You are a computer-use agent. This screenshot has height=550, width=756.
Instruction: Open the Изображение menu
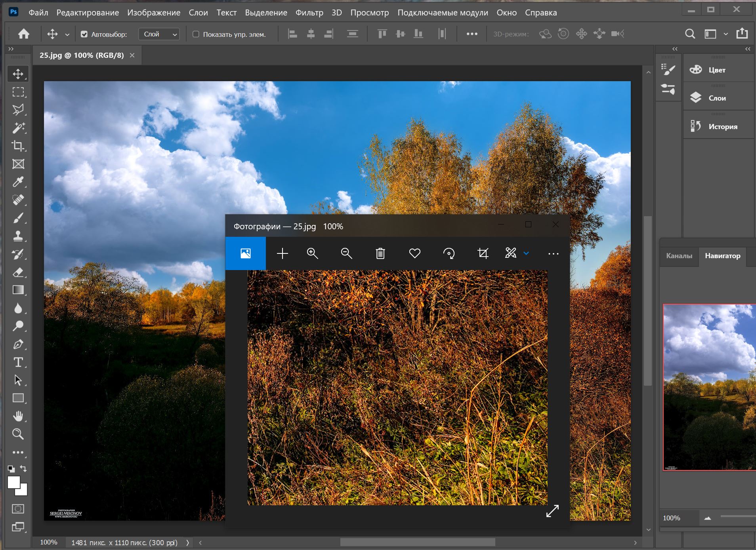coord(154,13)
